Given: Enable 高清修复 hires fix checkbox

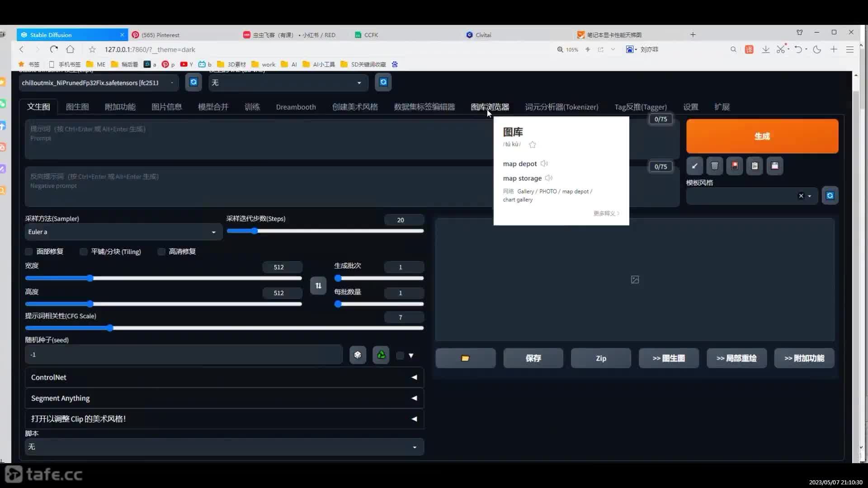Looking at the screenshot, I should pyautogui.click(x=161, y=252).
